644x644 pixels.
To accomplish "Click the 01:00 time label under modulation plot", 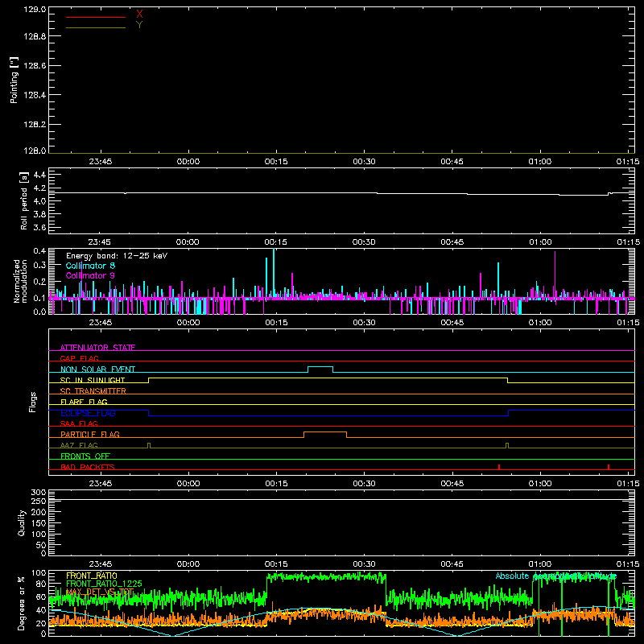I will tap(539, 323).
